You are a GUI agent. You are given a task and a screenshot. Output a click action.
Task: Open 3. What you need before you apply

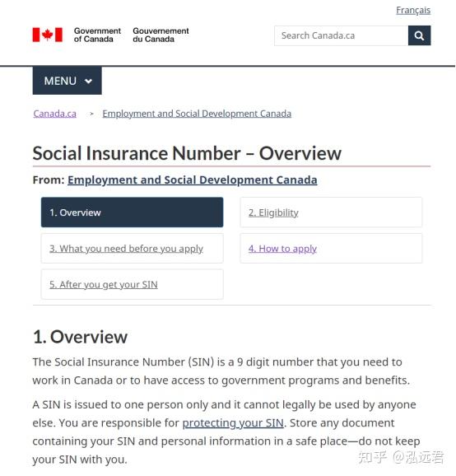[132, 249]
